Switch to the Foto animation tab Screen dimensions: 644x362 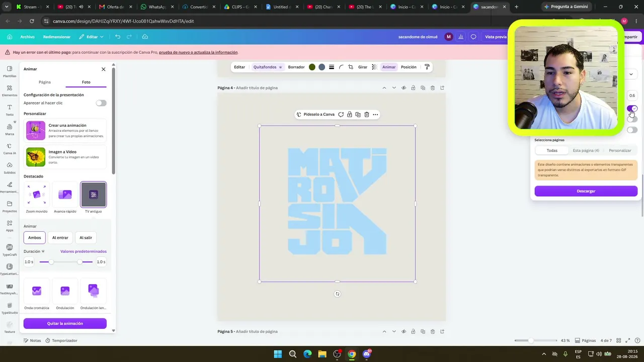pyautogui.click(x=86, y=82)
